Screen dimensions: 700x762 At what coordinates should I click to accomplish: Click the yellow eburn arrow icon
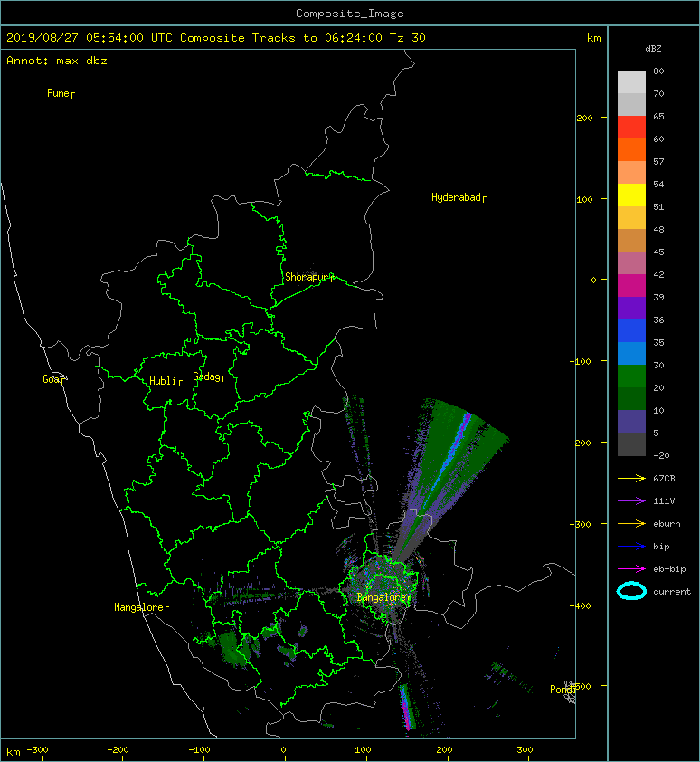(x=631, y=524)
